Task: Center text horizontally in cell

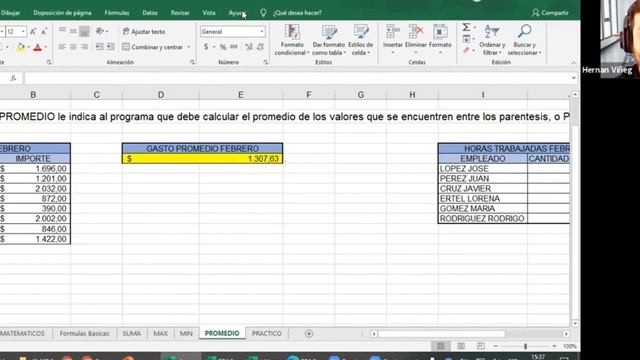Action: click(73, 47)
